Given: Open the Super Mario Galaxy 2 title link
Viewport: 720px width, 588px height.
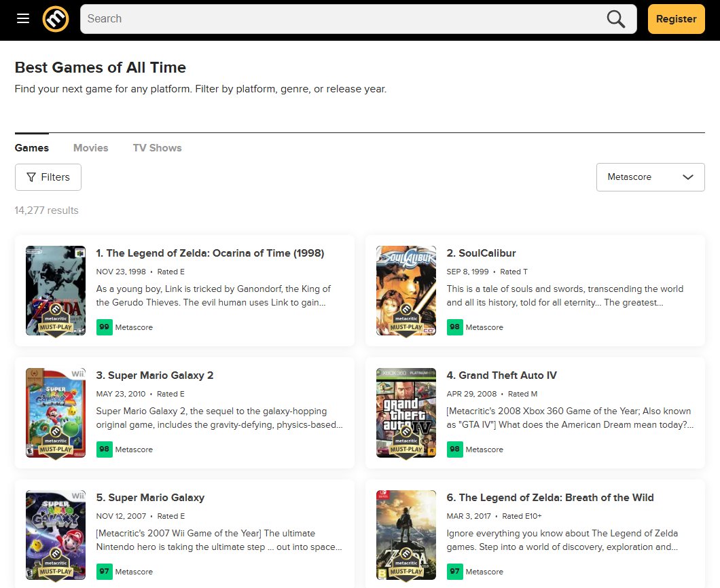Looking at the screenshot, I should pos(155,375).
